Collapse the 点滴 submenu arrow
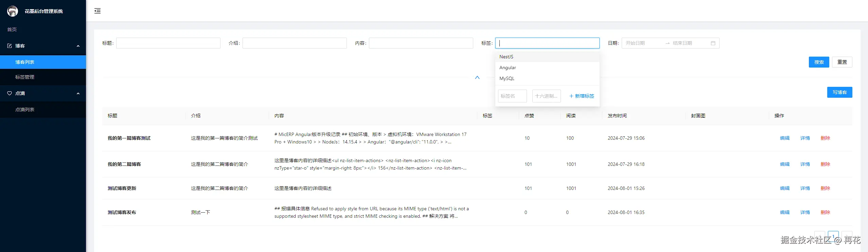 pos(78,93)
